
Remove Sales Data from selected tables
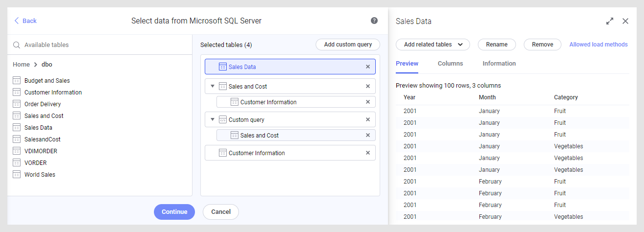pos(368,67)
